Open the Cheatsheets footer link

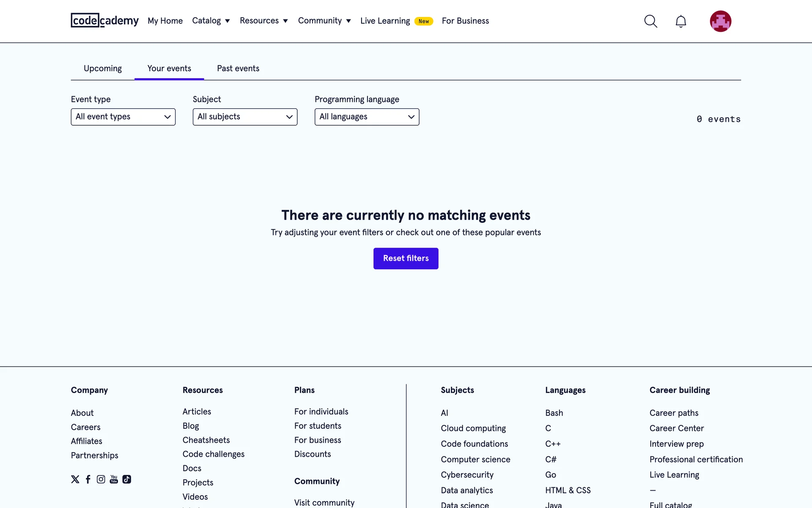tap(206, 440)
